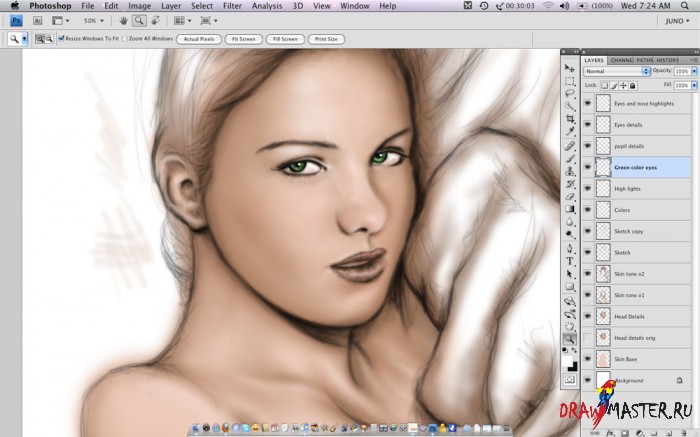Screen dimensions: 700x437
Task: Enable Zoom All Windows checkbox
Action: (x=125, y=39)
